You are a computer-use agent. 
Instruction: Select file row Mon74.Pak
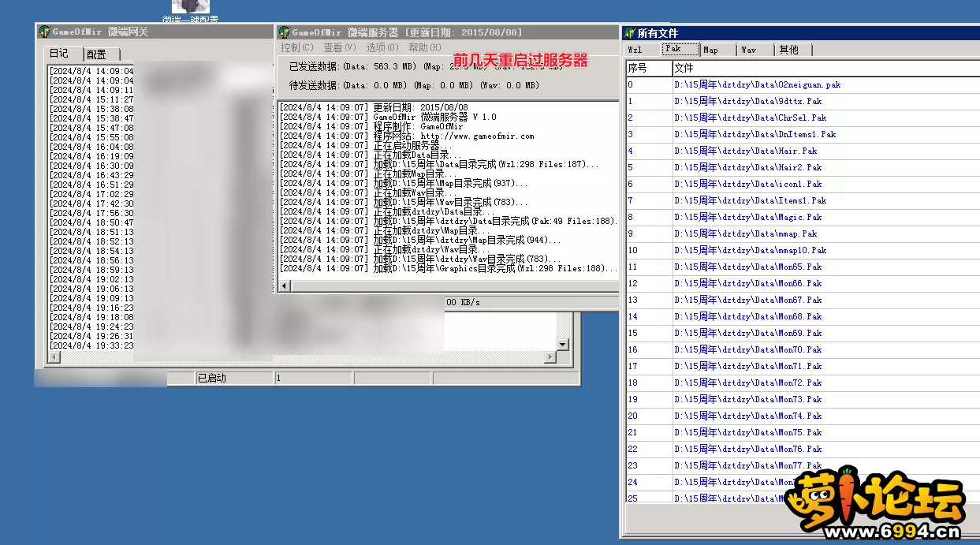[803, 416]
